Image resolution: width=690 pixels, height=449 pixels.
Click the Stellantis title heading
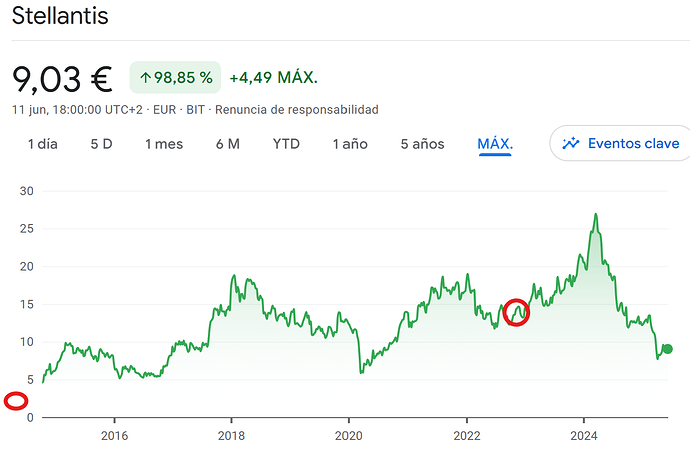click(x=60, y=15)
